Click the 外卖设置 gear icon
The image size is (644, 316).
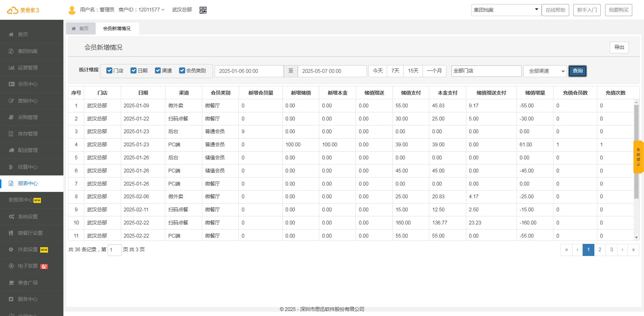(11, 250)
